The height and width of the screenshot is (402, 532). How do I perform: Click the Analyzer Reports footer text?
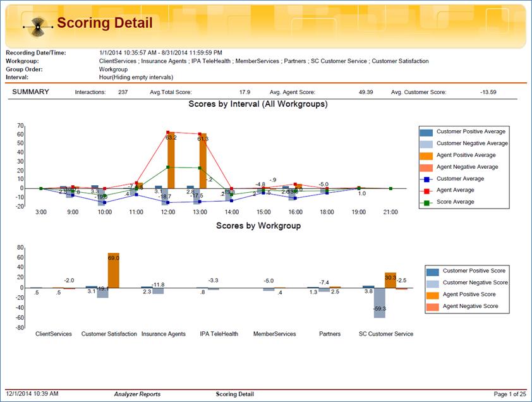coord(137,394)
